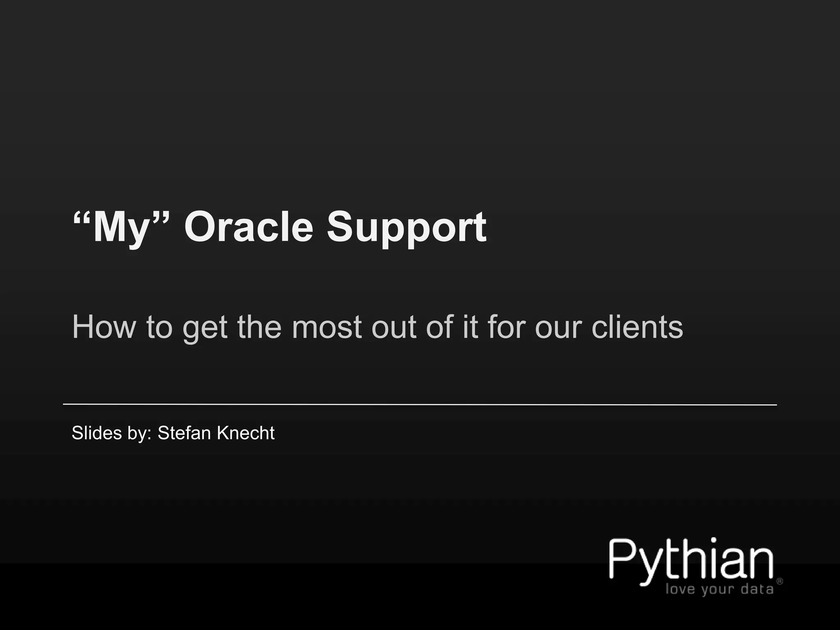Click the word "Support" in the title
Screen dimensions: 840x630
coord(406,229)
